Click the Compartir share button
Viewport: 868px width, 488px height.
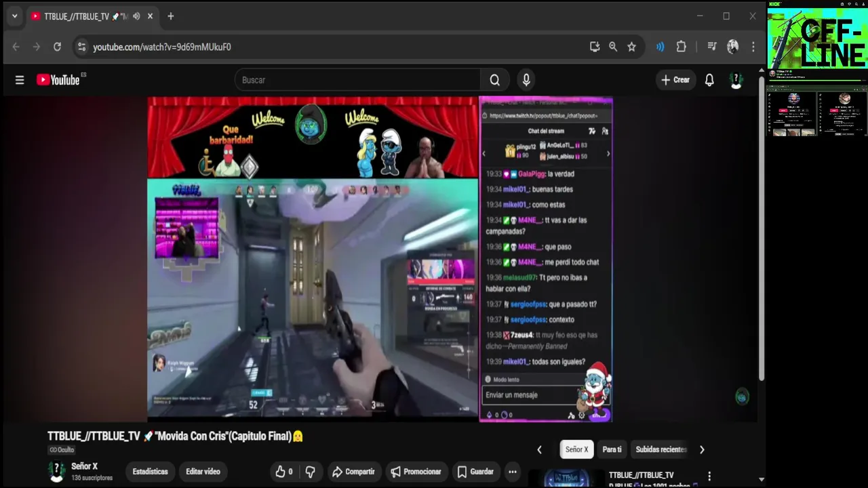pyautogui.click(x=353, y=472)
